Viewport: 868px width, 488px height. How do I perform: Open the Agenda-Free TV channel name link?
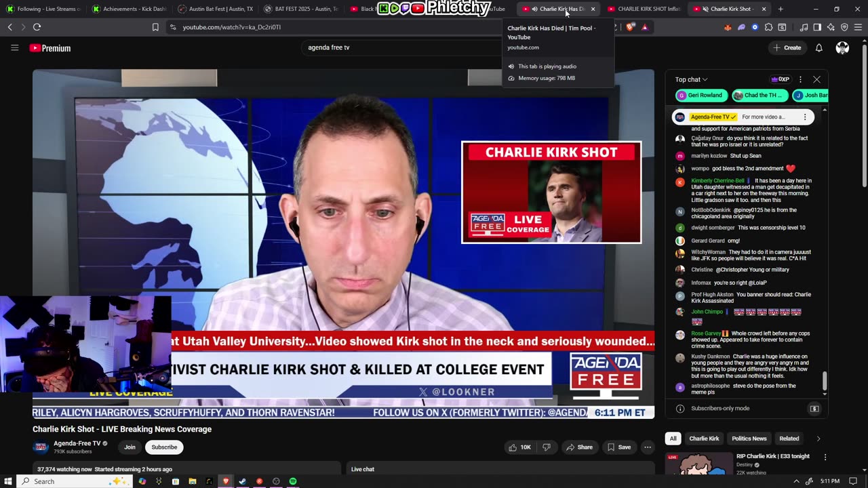77,443
